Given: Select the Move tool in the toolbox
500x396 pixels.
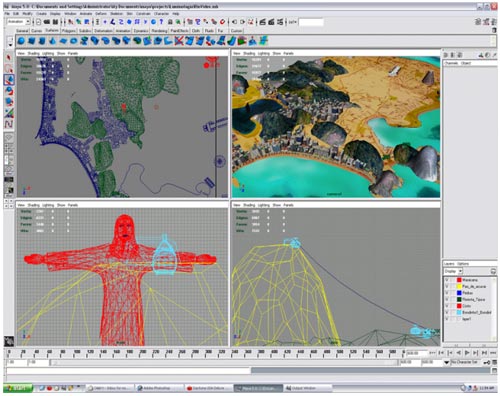Looking at the screenshot, I should click(9, 80).
